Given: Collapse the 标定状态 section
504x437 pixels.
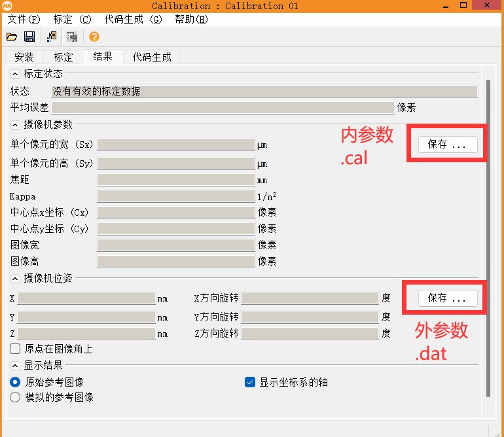Looking at the screenshot, I should (x=15, y=74).
